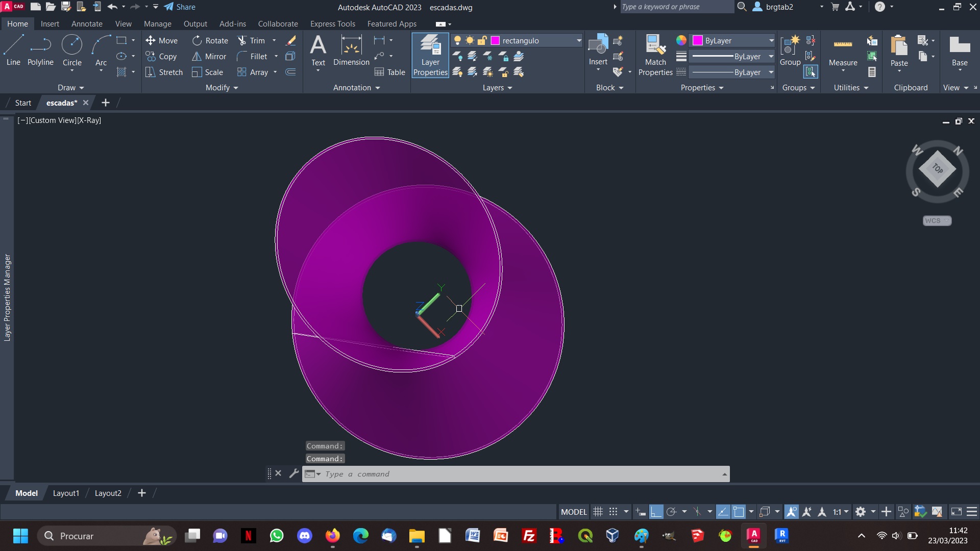Expand the Modify panel
The image size is (980, 551).
(x=222, y=88)
